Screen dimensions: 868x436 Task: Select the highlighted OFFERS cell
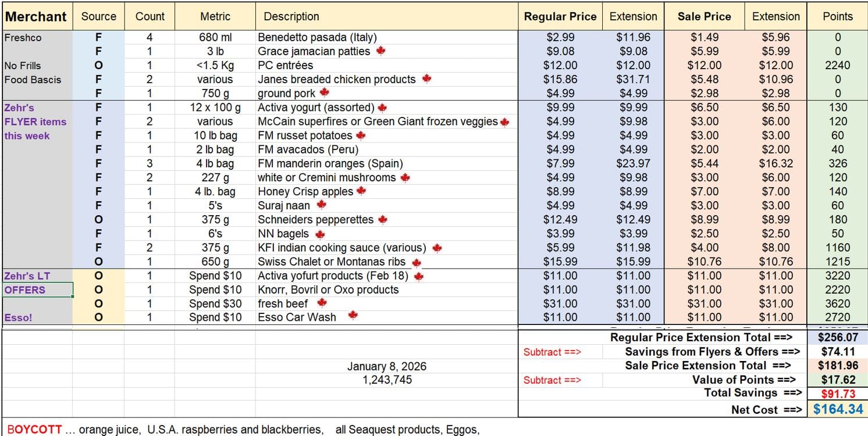[37, 290]
